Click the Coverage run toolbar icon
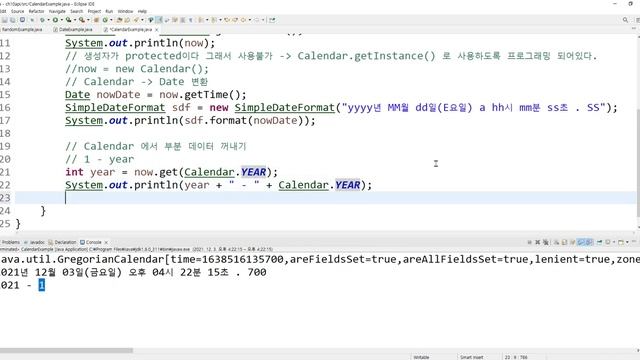The width and height of the screenshot is (640, 360). 68,20
